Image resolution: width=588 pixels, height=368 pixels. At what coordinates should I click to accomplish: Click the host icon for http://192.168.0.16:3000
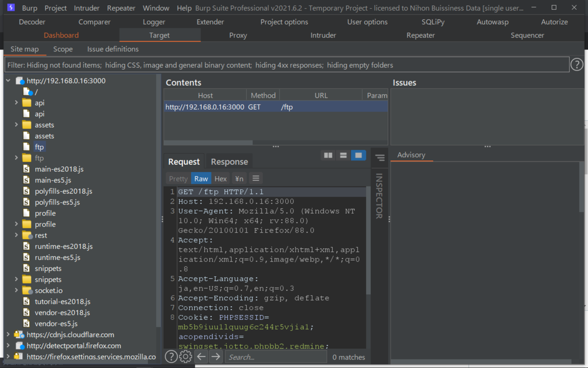tap(20, 81)
